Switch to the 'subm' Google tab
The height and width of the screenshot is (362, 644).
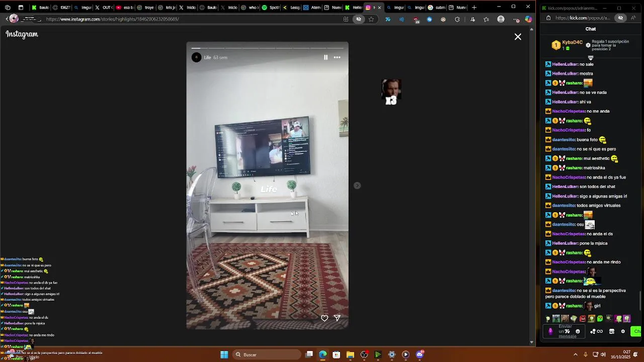point(437,8)
